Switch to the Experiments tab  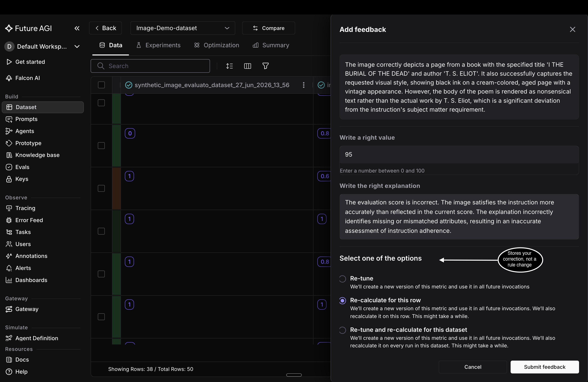[158, 45]
